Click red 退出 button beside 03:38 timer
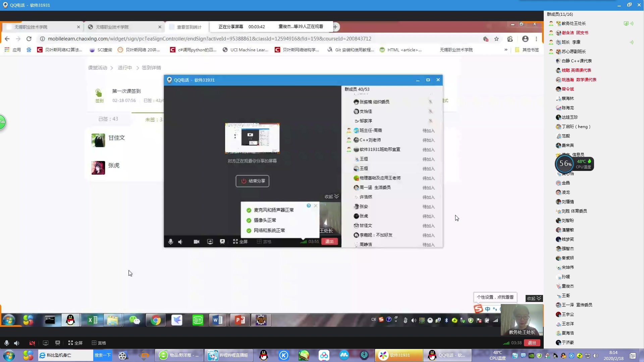Image resolution: width=644 pixels, height=362 pixels. (x=532, y=343)
